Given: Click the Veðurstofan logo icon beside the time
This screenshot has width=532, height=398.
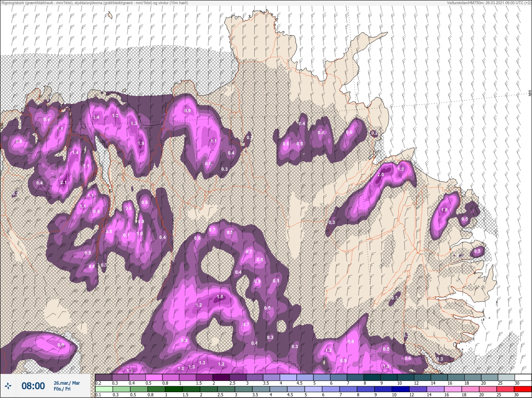Looking at the screenshot, I should tap(8, 386).
